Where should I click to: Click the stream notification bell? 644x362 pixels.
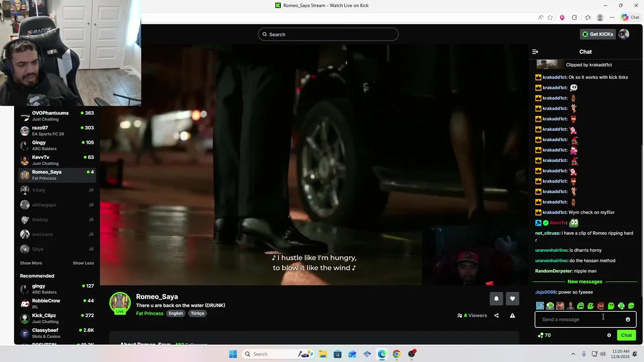coord(496,299)
